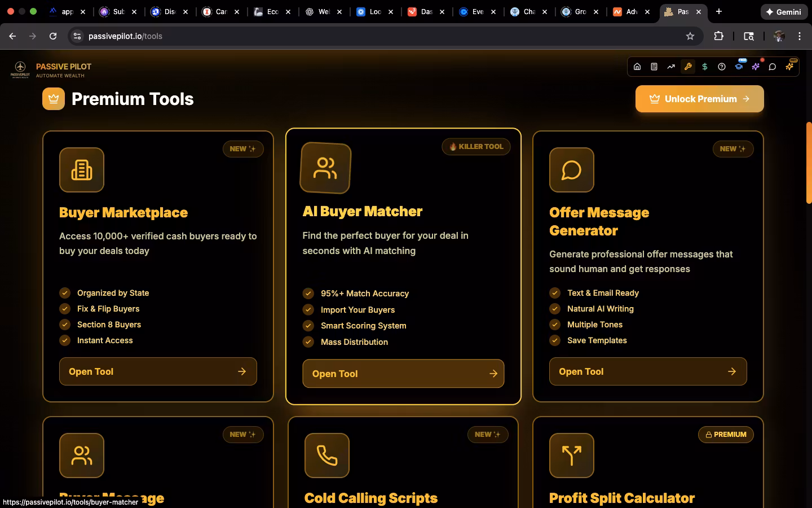This screenshot has width=812, height=508.
Task: Switch to the Das browser tab
Action: click(x=426, y=11)
